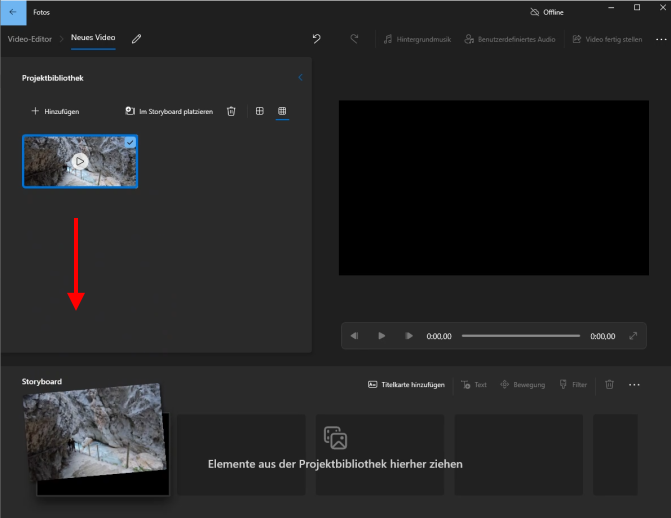Viewport: 671px width, 518px height.
Task: Click the undo arrow icon
Action: (317, 39)
